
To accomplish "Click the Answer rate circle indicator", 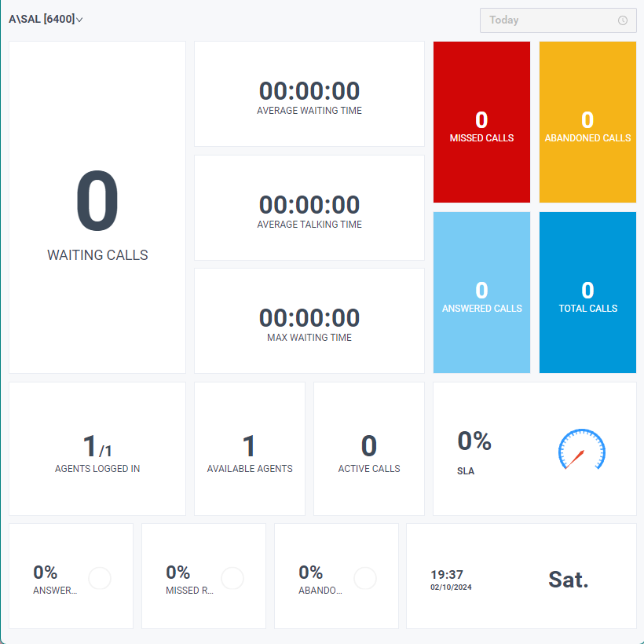I will [100, 578].
